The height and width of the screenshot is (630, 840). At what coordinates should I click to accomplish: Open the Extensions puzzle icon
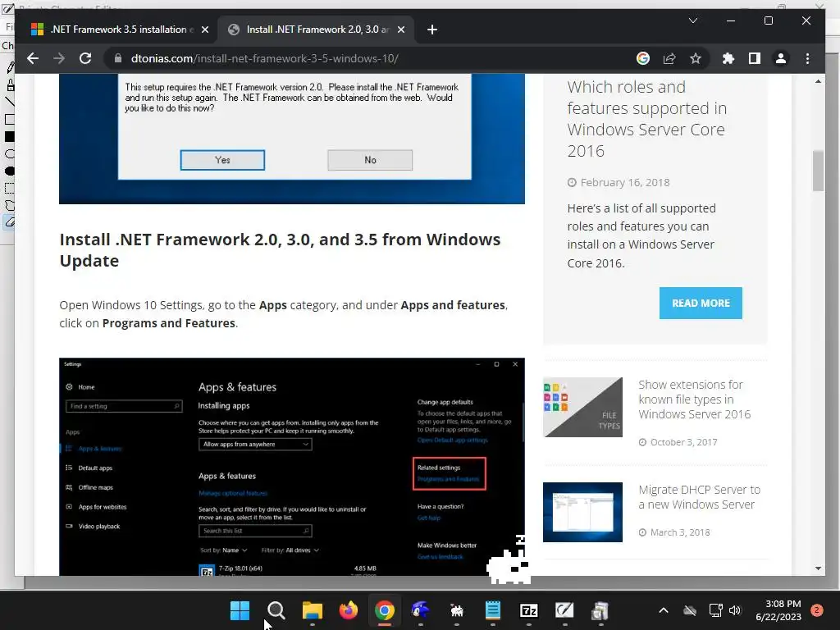(728, 58)
